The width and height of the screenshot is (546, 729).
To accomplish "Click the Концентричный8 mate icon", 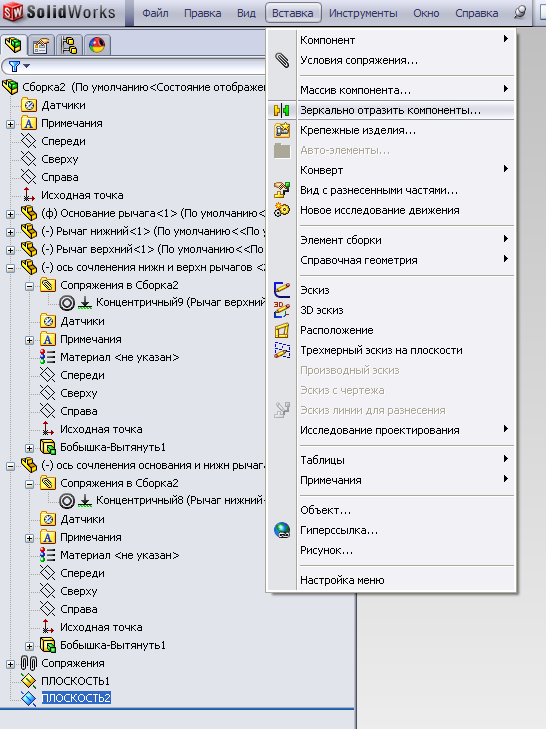I will pyautogui.click(x=67, y=501).
